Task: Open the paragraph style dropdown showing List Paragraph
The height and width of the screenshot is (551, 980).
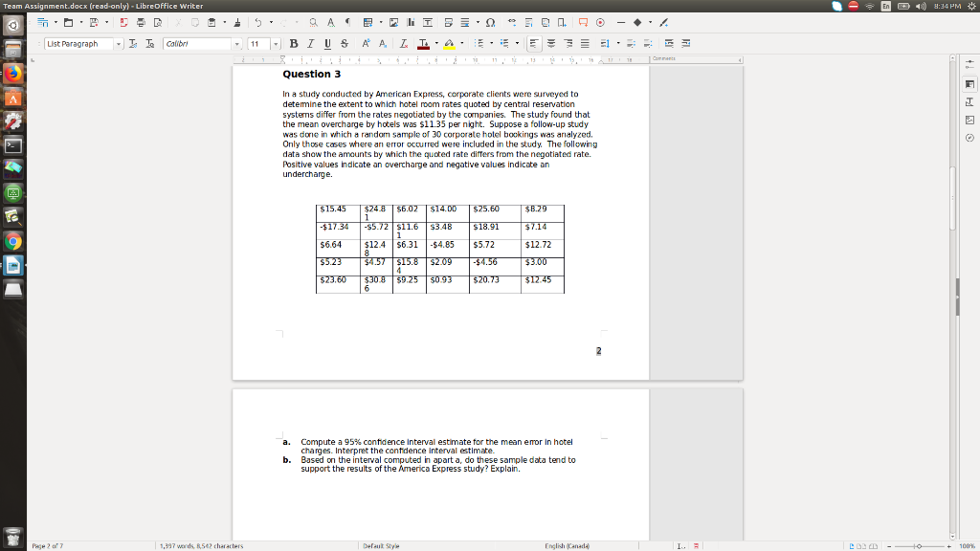Action: click(x=119, y=42)
